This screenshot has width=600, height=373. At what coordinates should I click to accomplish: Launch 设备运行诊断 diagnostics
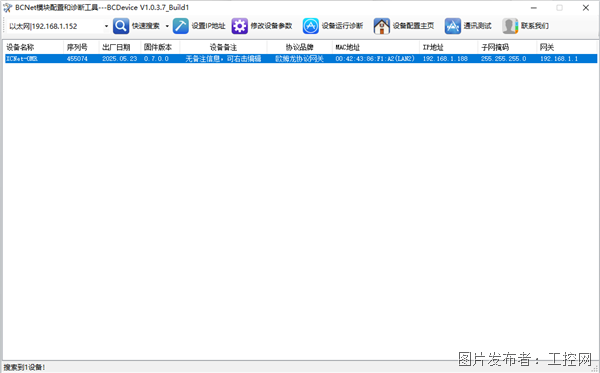coord(333,26)
